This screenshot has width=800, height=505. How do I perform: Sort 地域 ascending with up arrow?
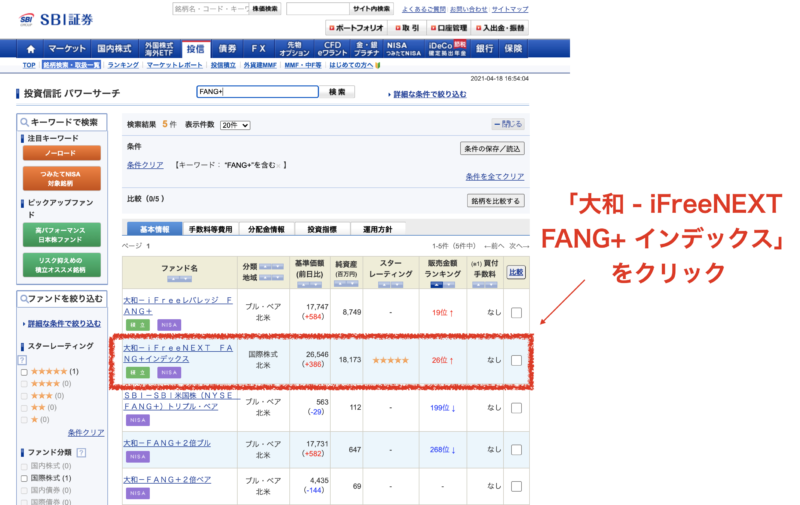[x=265, y=277]
